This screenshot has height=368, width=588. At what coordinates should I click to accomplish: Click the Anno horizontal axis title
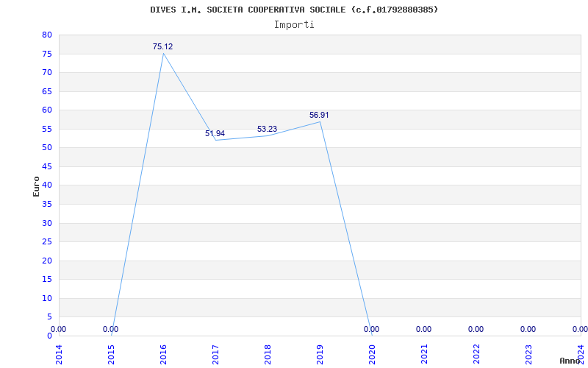[x=570, y=361]
